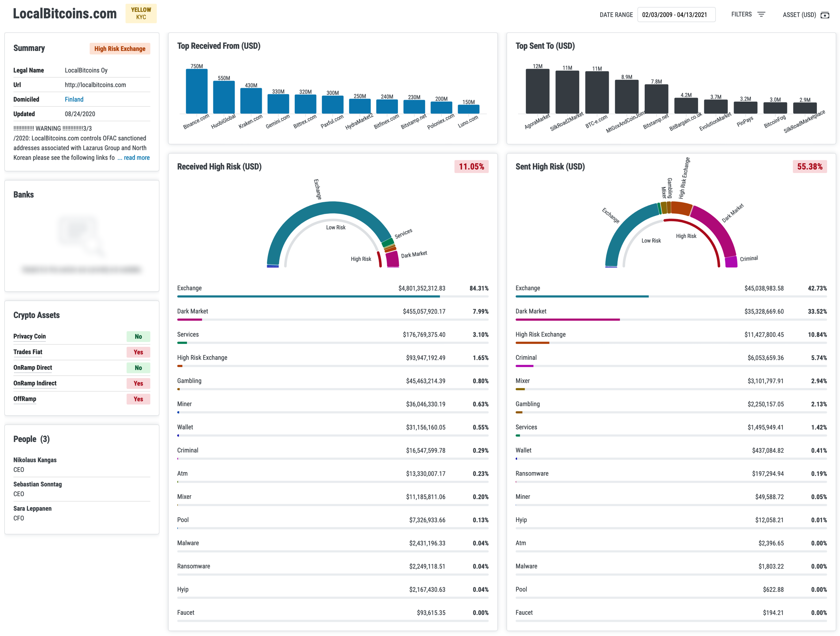Click the 11.05% received high risk badge
The width and height of the screenshot is (840, 636).
pos(471,166)
